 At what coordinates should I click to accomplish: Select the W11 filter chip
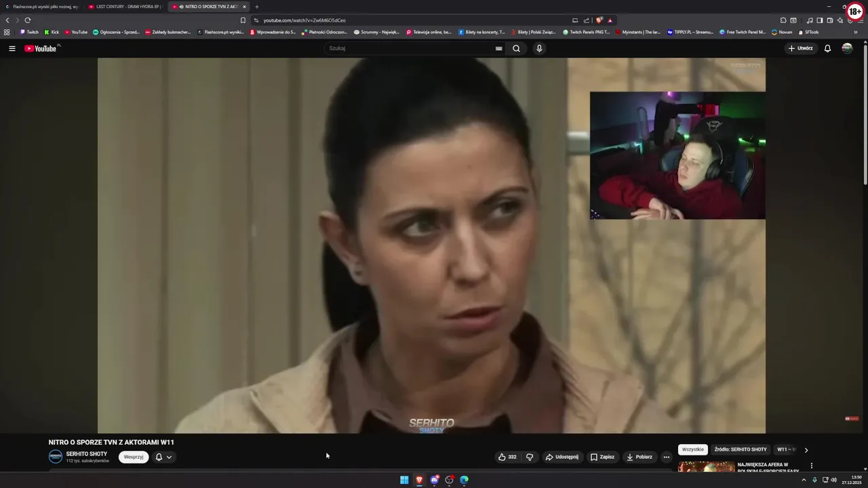[787, 449]
